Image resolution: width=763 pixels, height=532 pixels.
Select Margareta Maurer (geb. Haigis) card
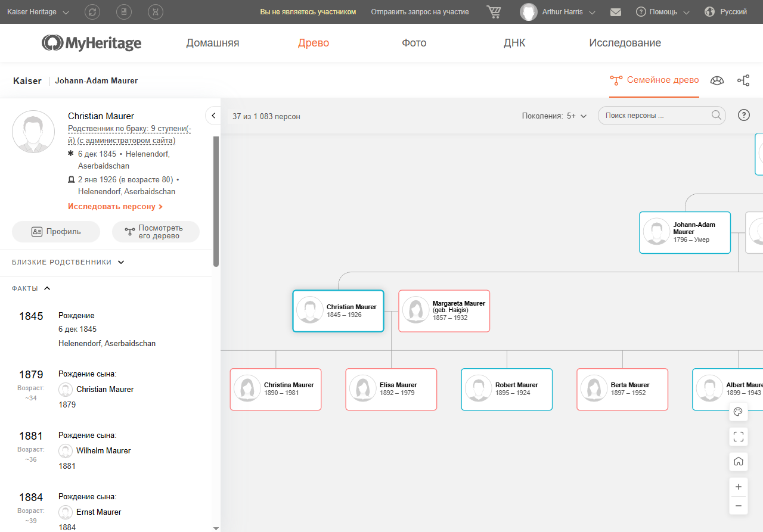(x=444, y=311)
